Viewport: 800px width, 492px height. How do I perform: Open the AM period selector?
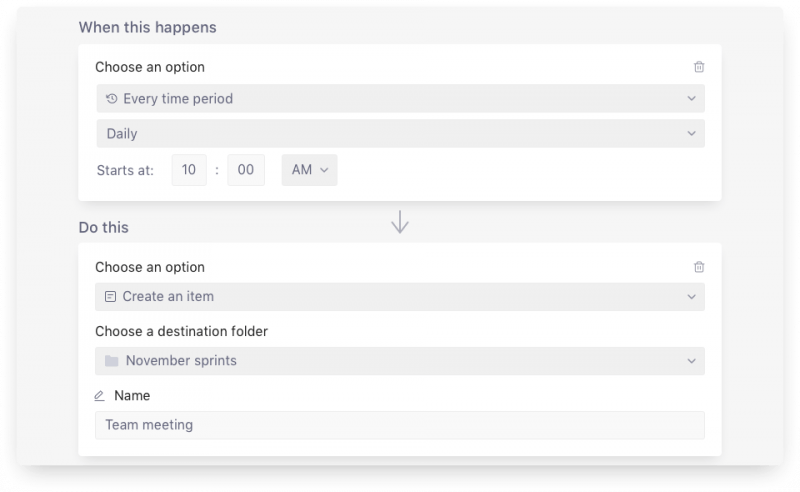tap(310, 170)
